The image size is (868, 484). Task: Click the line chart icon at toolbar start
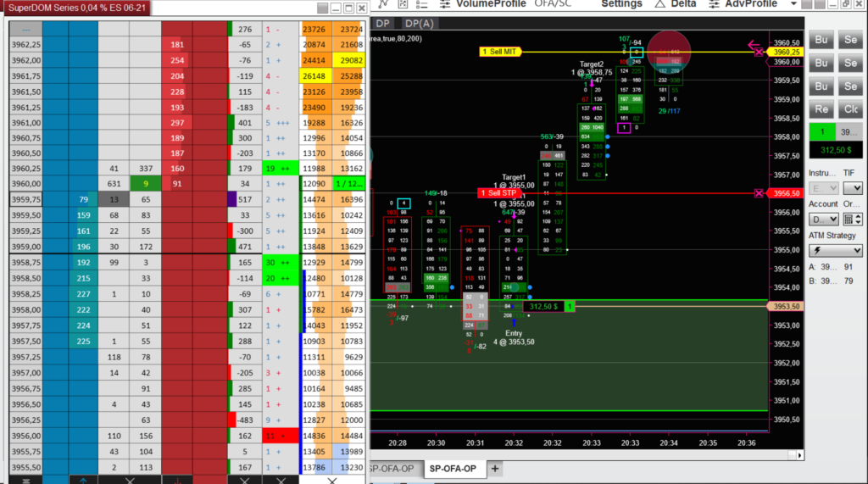tap(384, 4)
